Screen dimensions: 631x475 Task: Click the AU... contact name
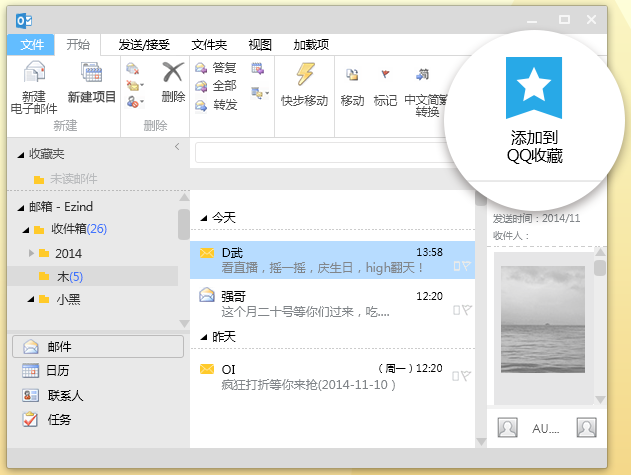546,429
